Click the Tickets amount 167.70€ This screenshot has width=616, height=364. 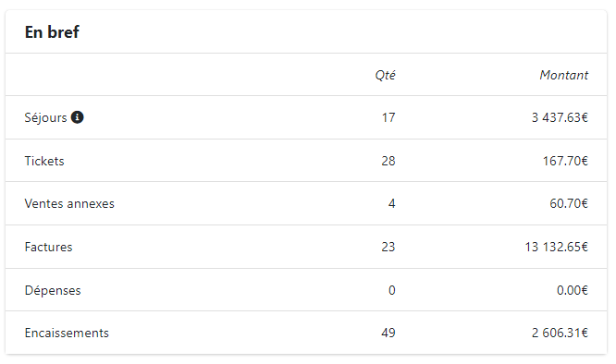pyautogui.click(x=565, y=161)
